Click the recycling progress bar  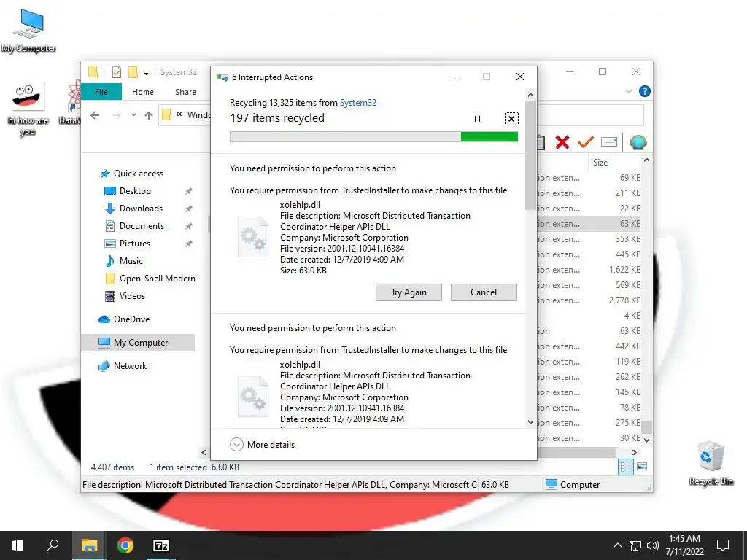(373, 137)
